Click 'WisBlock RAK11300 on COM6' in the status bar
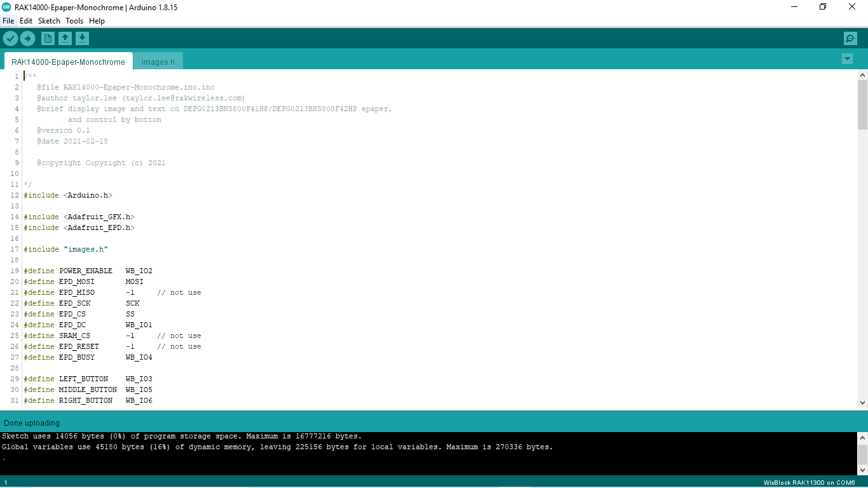The image size is (868, 488). pos(809,483)
